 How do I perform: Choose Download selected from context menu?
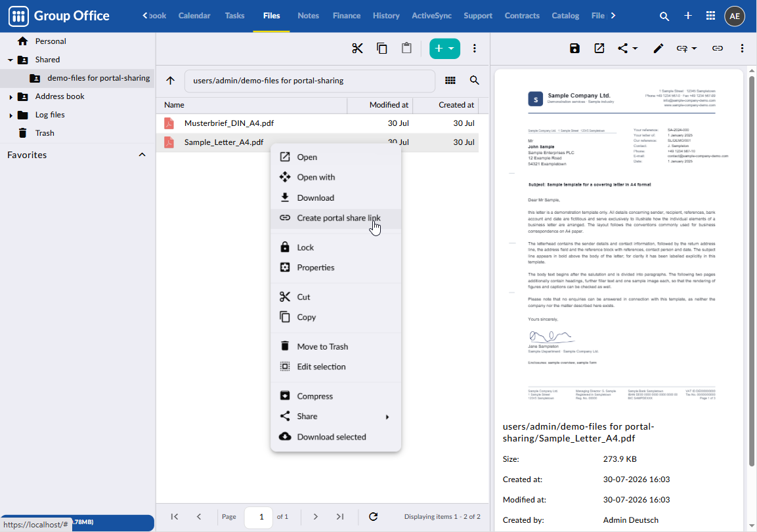point(335,437)
